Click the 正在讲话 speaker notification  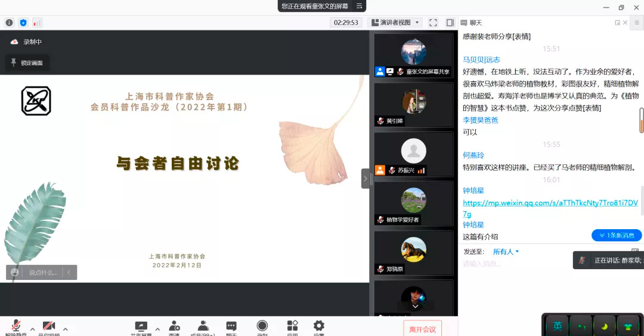(x=609, y=260)
